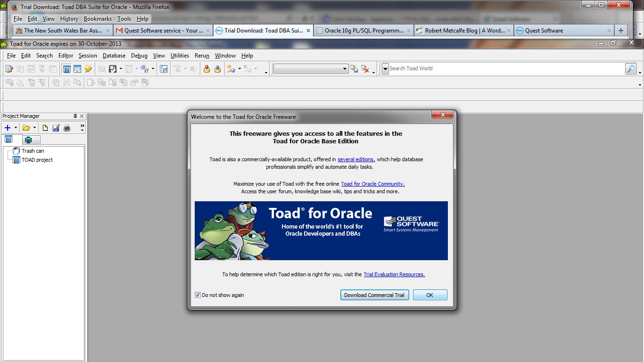Viewport: 644px width, 362px height.
Task: Expand Project Manager toolbar overflow chevron
Action: point(83,126)
